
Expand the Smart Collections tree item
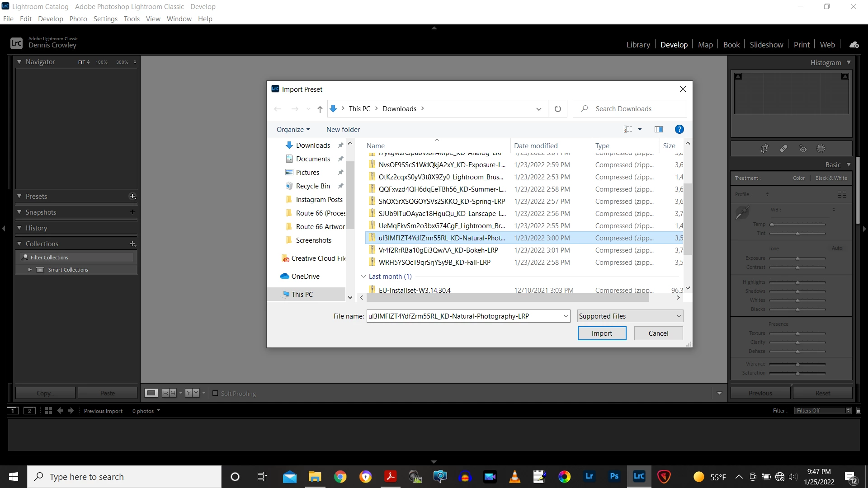click(30, 270)
